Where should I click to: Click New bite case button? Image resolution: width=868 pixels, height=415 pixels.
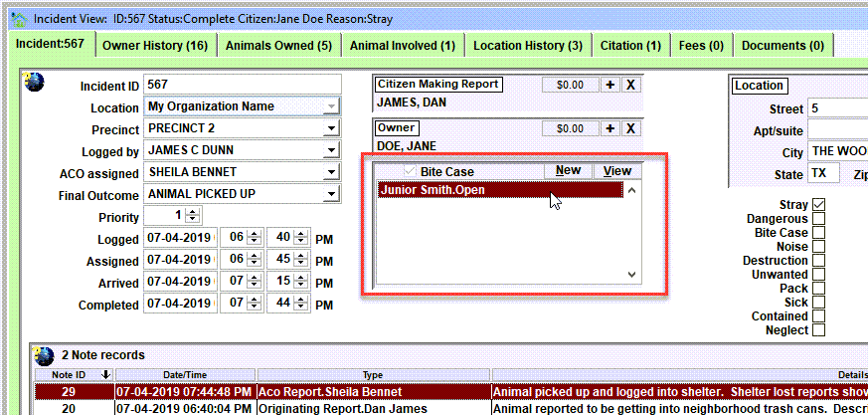[x=568, y=171]
